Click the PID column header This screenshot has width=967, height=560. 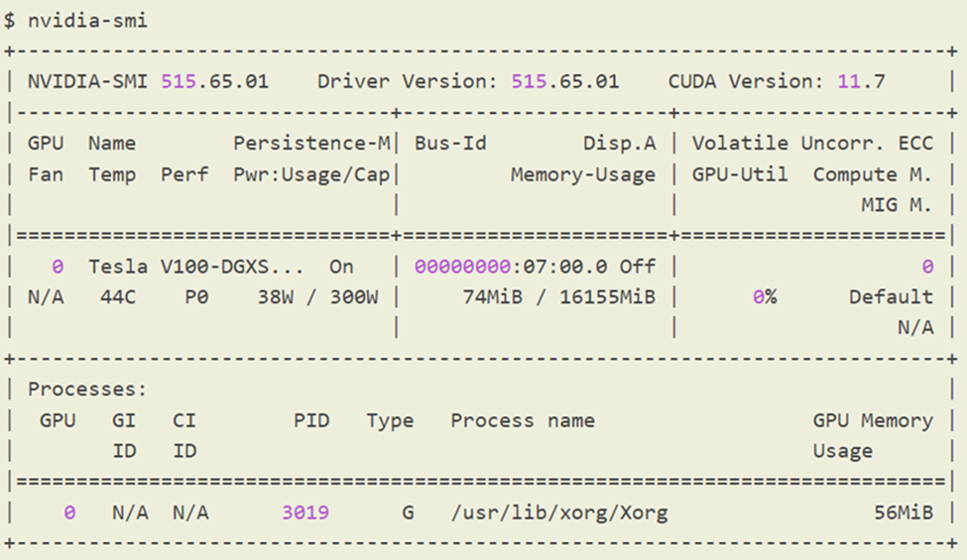(311, 420)
